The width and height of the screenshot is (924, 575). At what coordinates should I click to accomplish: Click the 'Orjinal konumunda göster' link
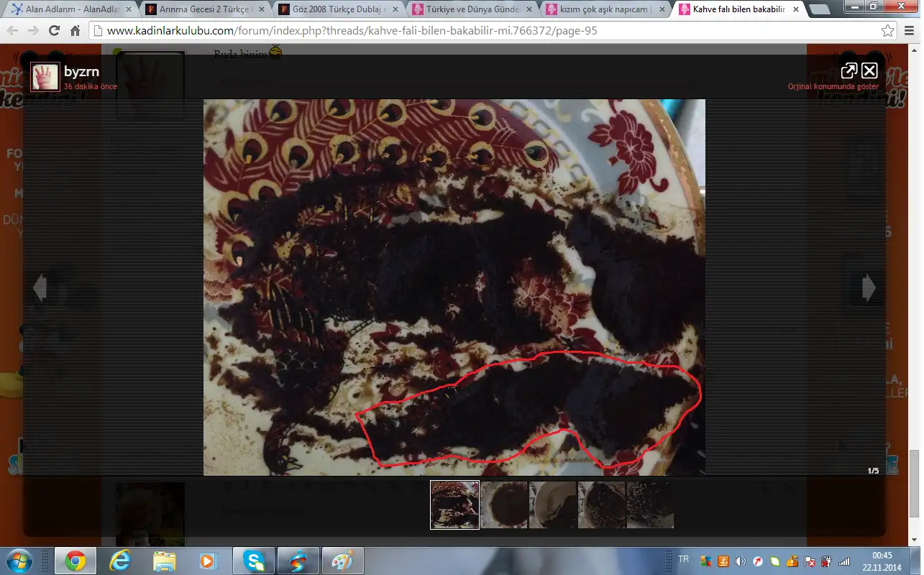[833, 87]
